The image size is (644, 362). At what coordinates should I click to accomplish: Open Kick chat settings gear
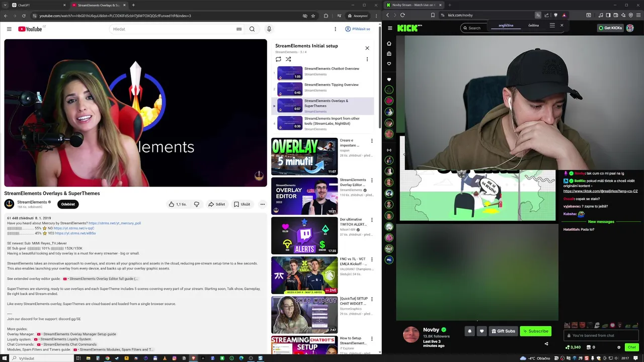[x=619, y=347]
